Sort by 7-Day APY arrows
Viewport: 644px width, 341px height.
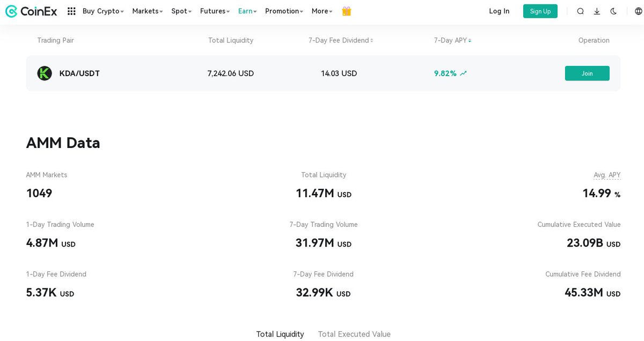[470, 41]
